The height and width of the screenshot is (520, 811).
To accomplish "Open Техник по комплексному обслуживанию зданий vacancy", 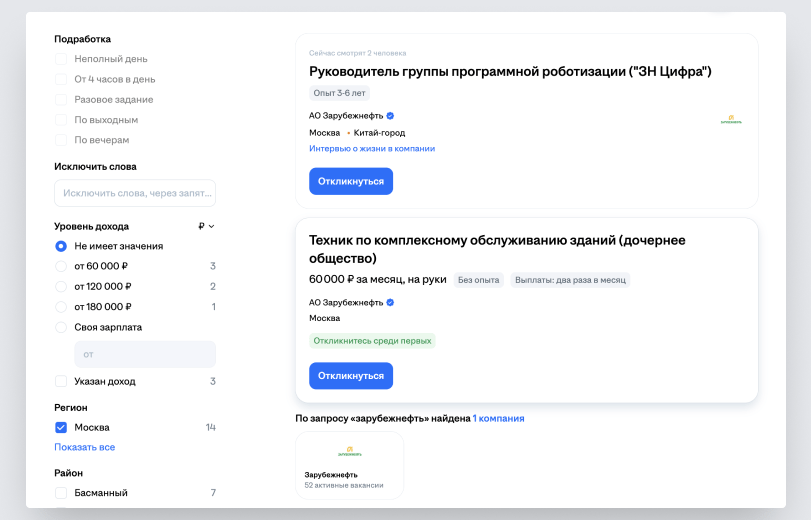I will click(497, 249).
